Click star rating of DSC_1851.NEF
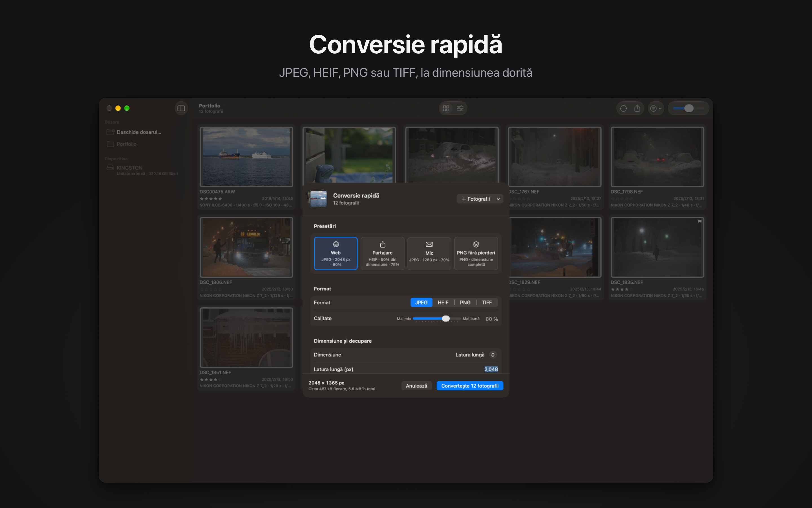This screenshot has height=508, width=812. point(211,380)
